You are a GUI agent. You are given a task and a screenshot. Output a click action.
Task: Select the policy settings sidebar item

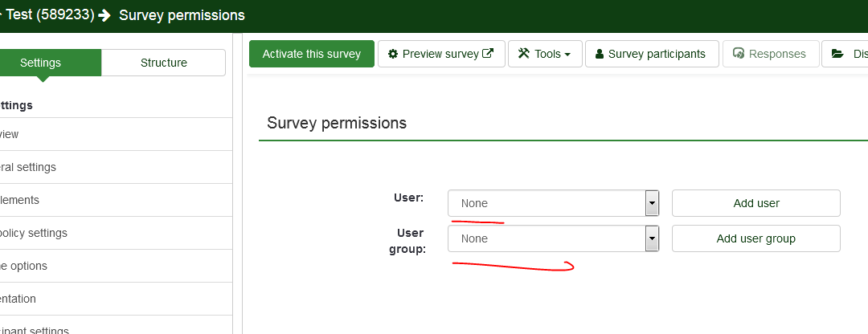34,233
